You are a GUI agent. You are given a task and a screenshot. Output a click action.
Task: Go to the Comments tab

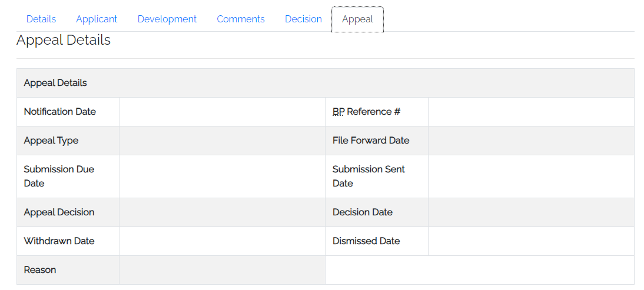241,19
